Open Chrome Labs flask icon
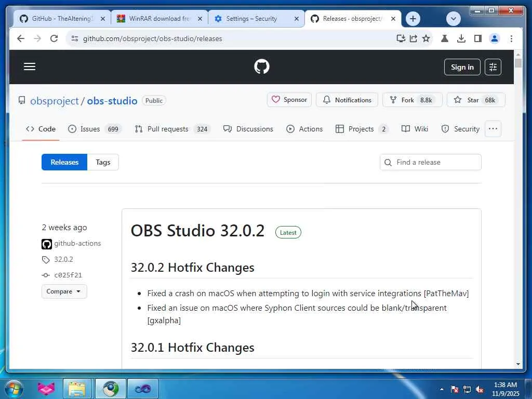 pos(445,38)
